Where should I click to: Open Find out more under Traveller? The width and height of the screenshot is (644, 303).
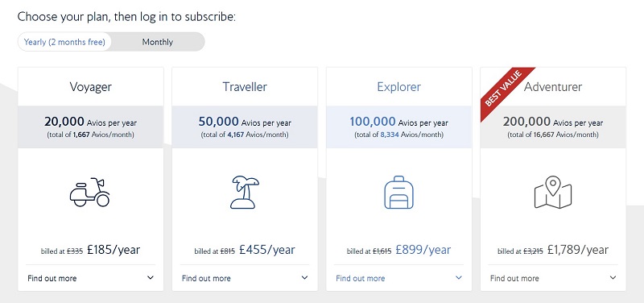(x=206, y=278)
